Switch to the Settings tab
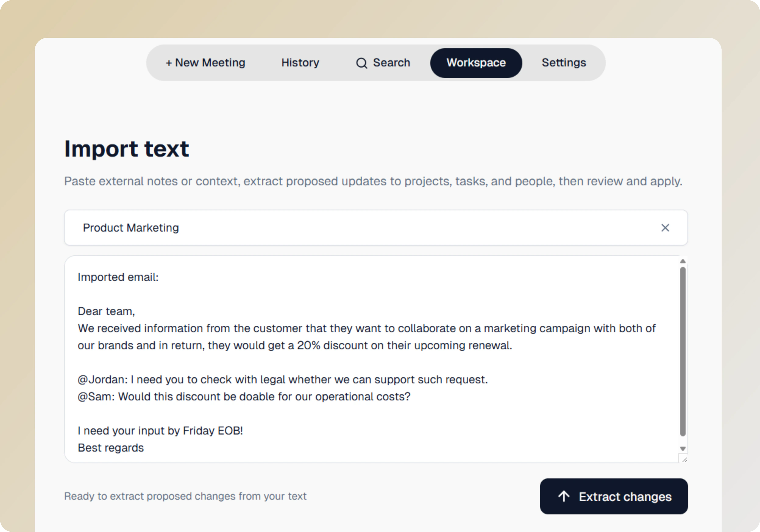This screenshot has height=532, width=760. click(x=564, y=62)
